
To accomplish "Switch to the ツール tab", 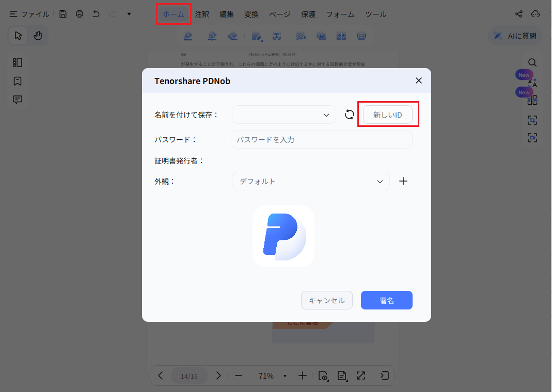I will (376, 14).
